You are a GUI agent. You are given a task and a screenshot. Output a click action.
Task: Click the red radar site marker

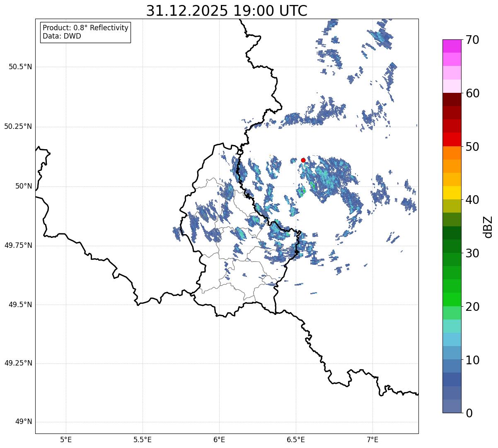(x=303, y=160)
